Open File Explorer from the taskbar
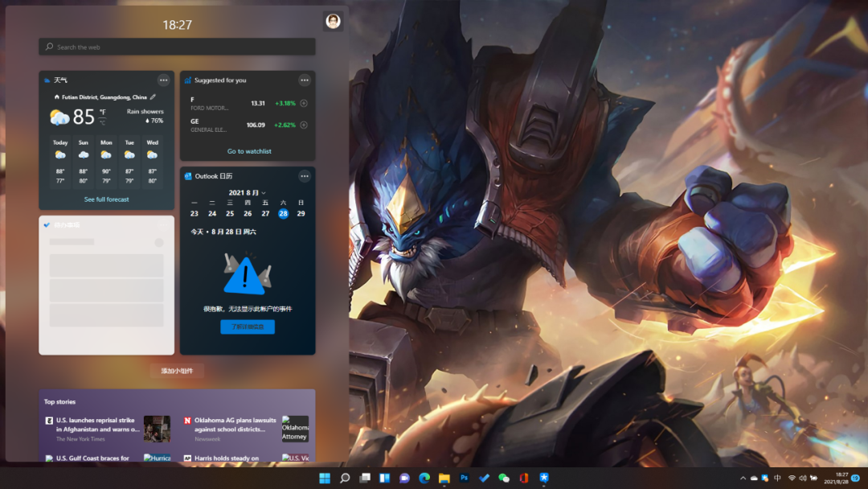868x489 pixels. 444,478
